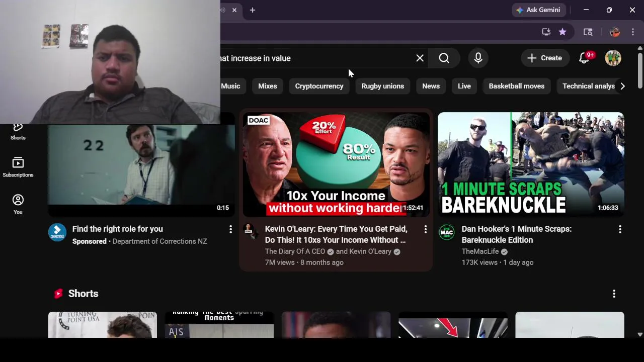The image size is (644, 362).
Task: Click the 7M views text
Action: tap(280, 262)
